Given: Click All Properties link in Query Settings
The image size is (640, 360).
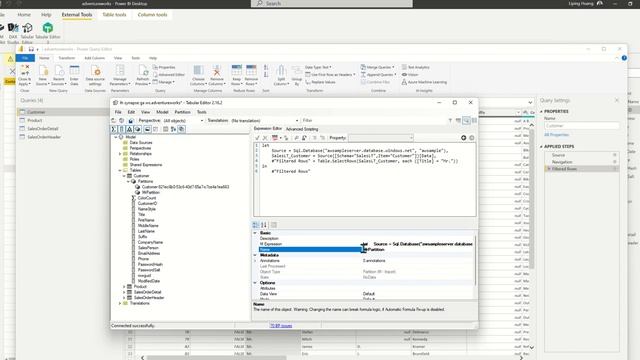Looking at the screenshot, I should point(556,135).
